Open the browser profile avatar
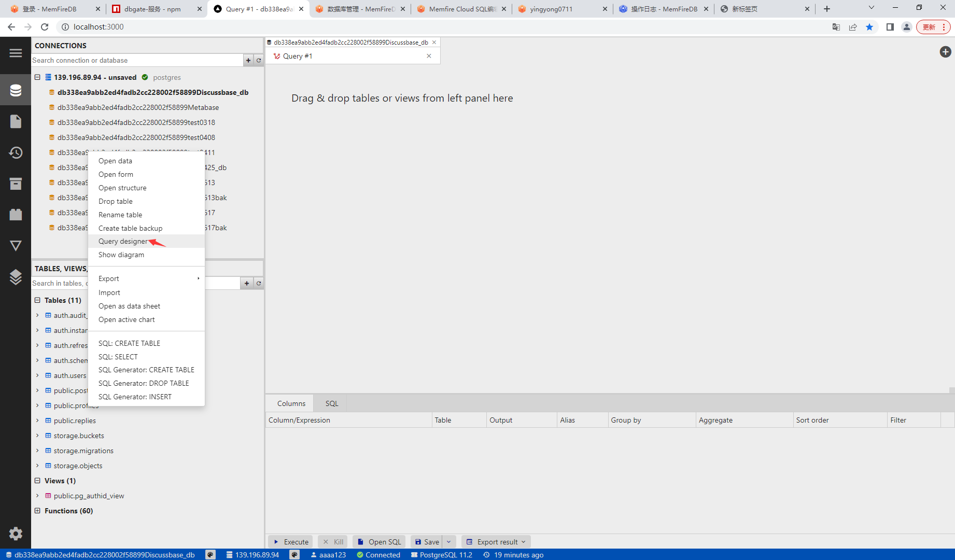 click(907, 27)
